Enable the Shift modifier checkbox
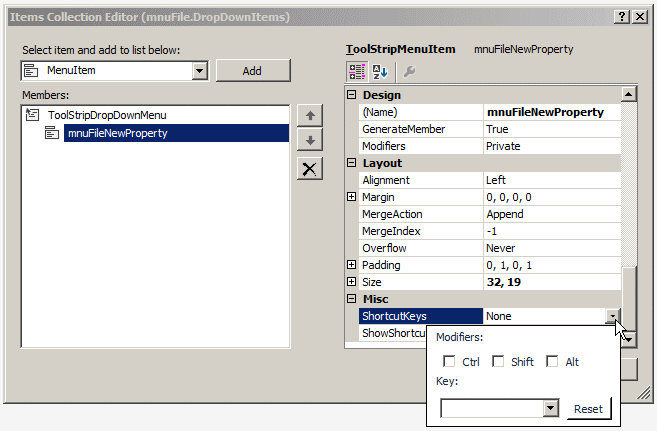The image size is (657, 431). tap(498, 361)
